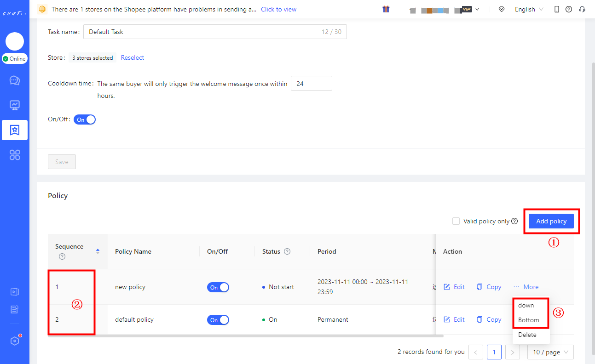Go to previous page arrow
Image resolution: width=595 pixels, height=364 pixels.
[x=476, y=352]
